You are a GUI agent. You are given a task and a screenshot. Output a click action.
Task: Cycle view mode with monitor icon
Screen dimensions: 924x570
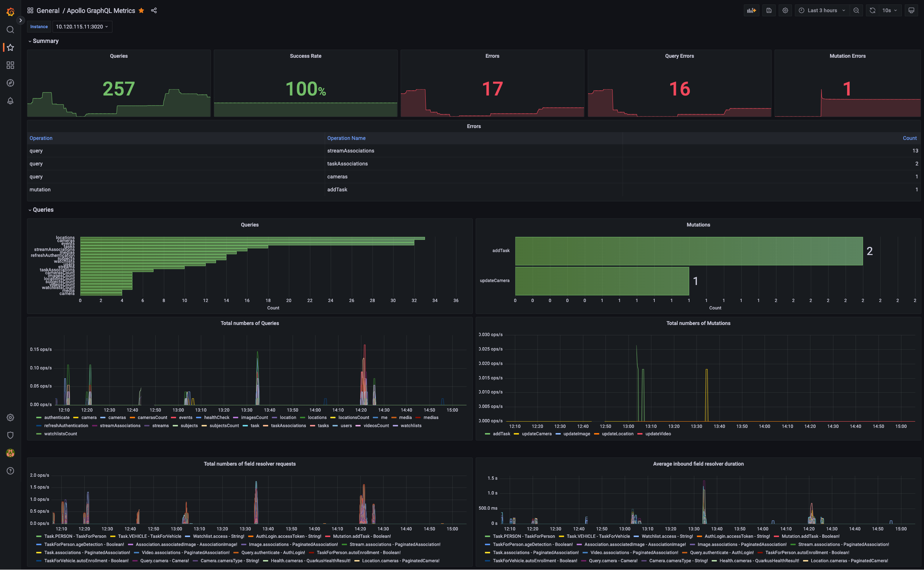[x=911, y=11]
